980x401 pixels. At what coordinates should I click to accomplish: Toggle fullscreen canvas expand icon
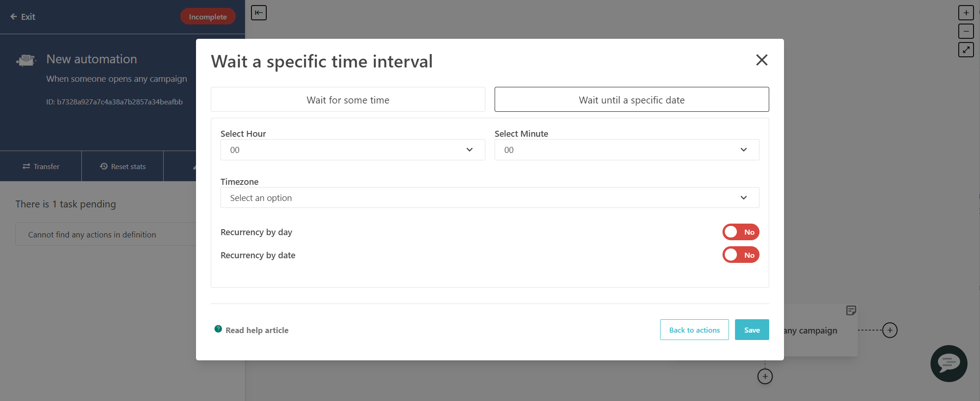(966, 50)
